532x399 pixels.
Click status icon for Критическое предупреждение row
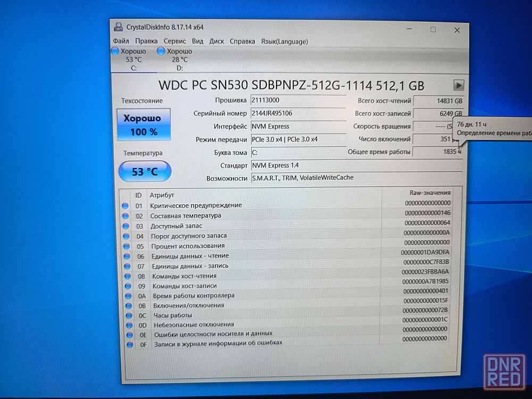(126, 206)
